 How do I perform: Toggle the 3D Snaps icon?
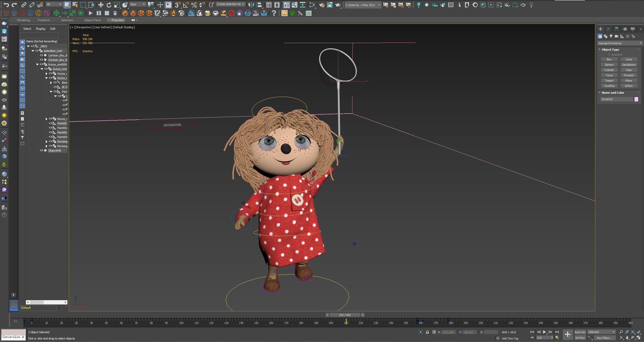coord(178,5)
